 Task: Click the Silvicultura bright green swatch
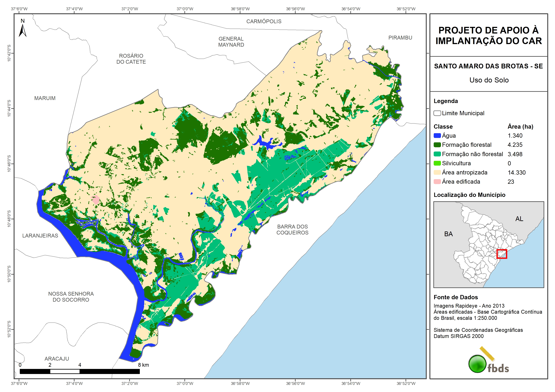(x=437, y=163)
